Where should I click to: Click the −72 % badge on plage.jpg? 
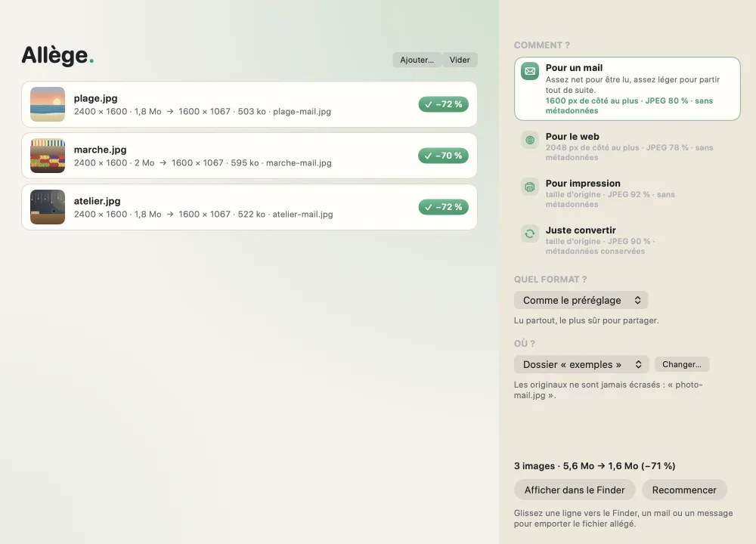[443, 104]
